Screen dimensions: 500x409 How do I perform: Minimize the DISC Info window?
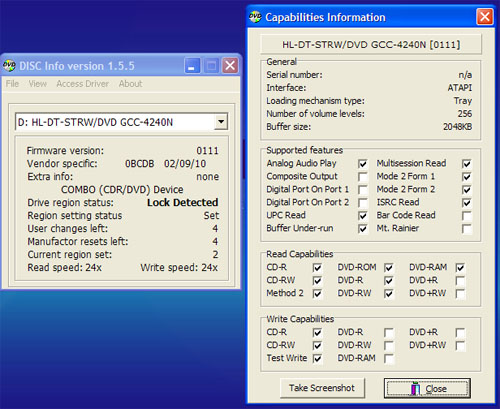coord(192,65)
